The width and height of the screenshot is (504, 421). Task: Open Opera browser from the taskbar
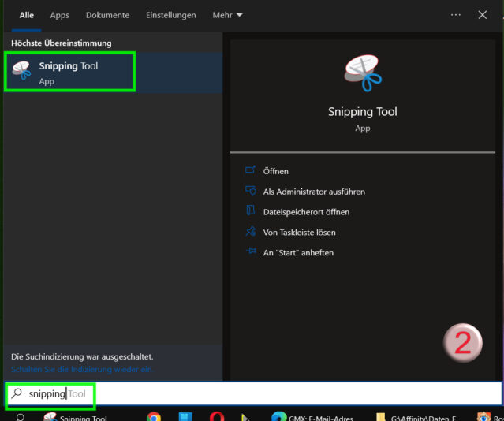(217, 417)
